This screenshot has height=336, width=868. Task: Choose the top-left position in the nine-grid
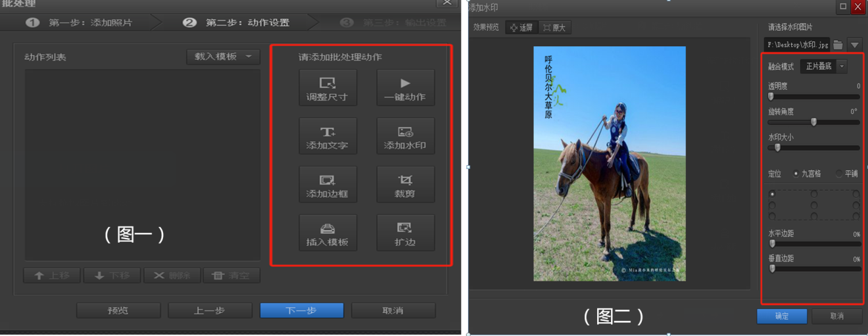[x=772, y=194]
